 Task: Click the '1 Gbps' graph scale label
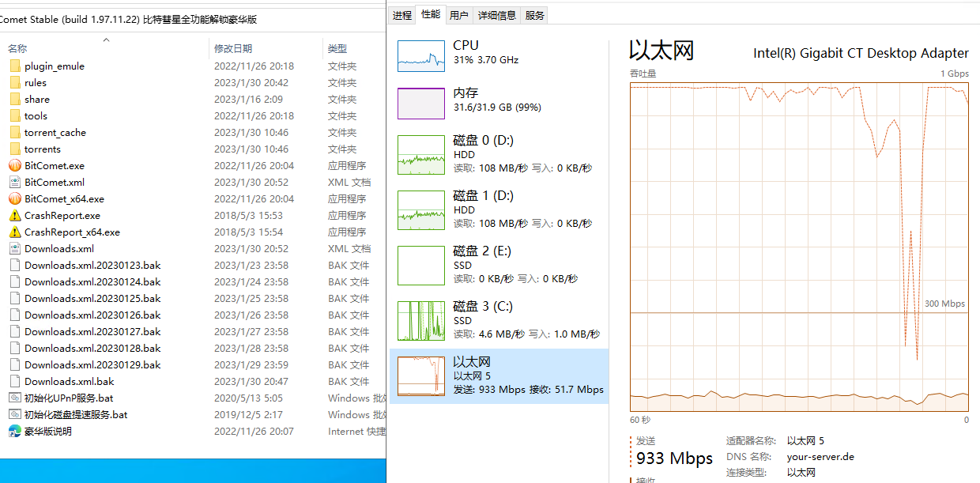(954, 74)
